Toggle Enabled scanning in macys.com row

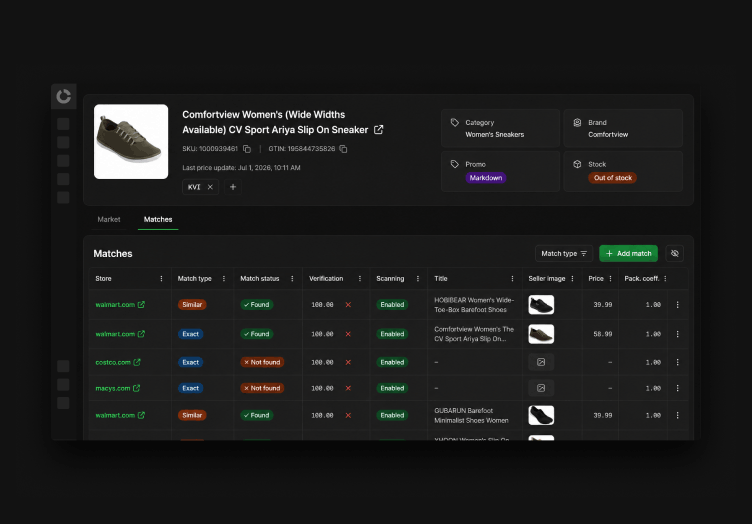[x=392, y=388]
